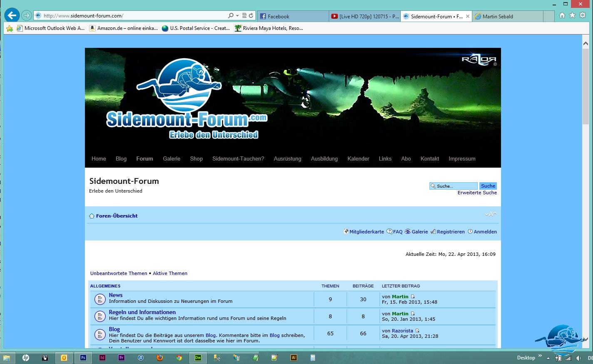Click the refresh icon in the address bar

coord(251,16)
